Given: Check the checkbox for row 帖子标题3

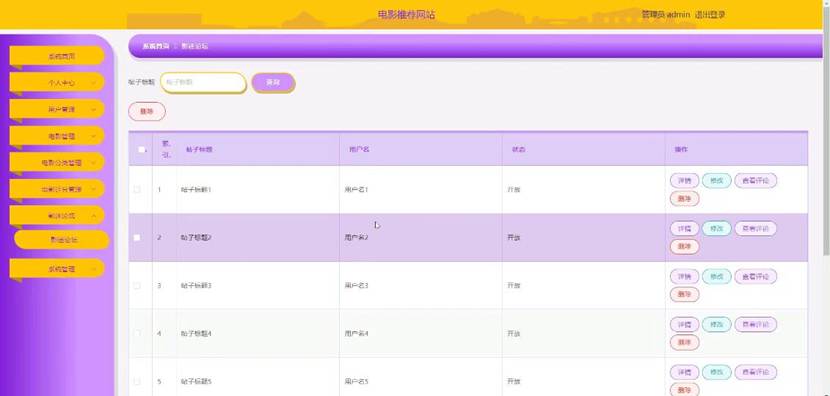Looking at the screenshot, I should click(137, 285).
